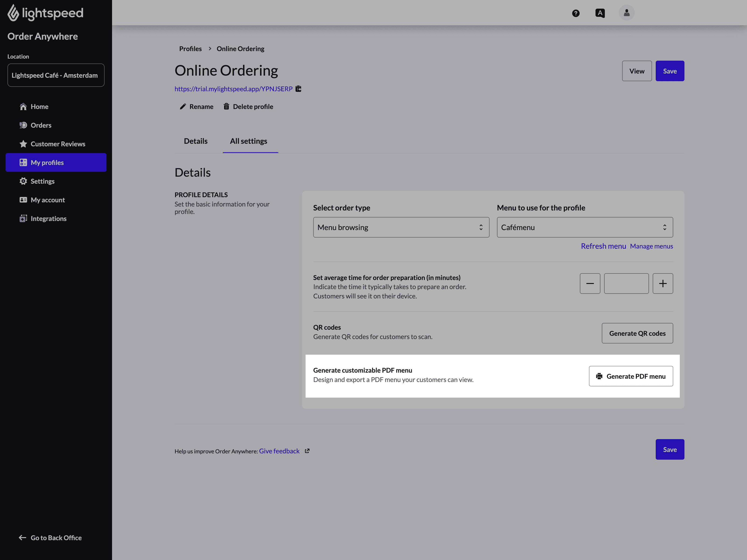
Task: Open the user account avatar menu
Action: coord(627,13)
